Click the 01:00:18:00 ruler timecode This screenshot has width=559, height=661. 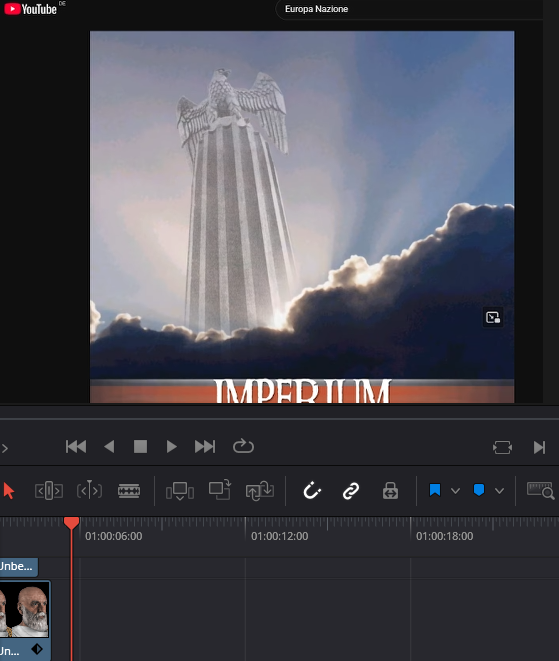pos(445,536)
